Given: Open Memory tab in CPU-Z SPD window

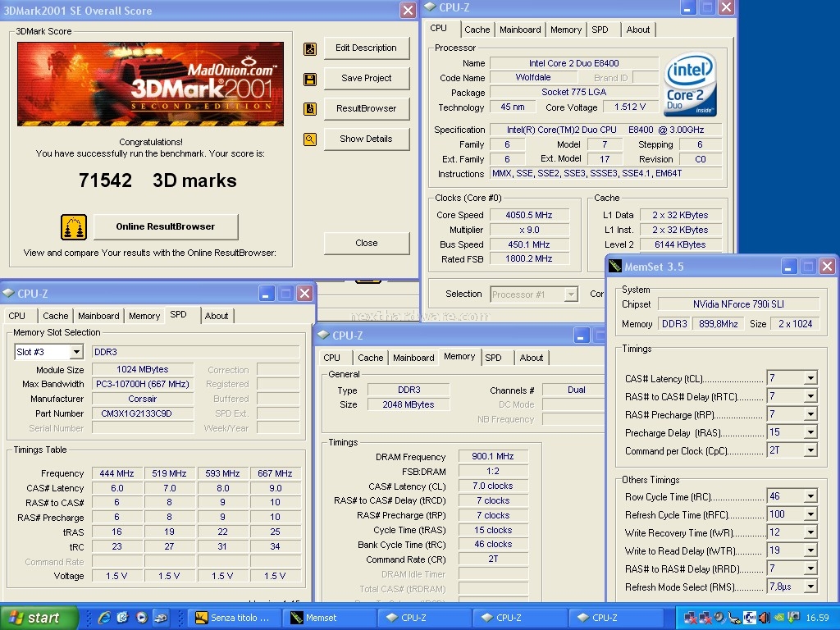Looking at the screenshot, I should coord(144,316).
